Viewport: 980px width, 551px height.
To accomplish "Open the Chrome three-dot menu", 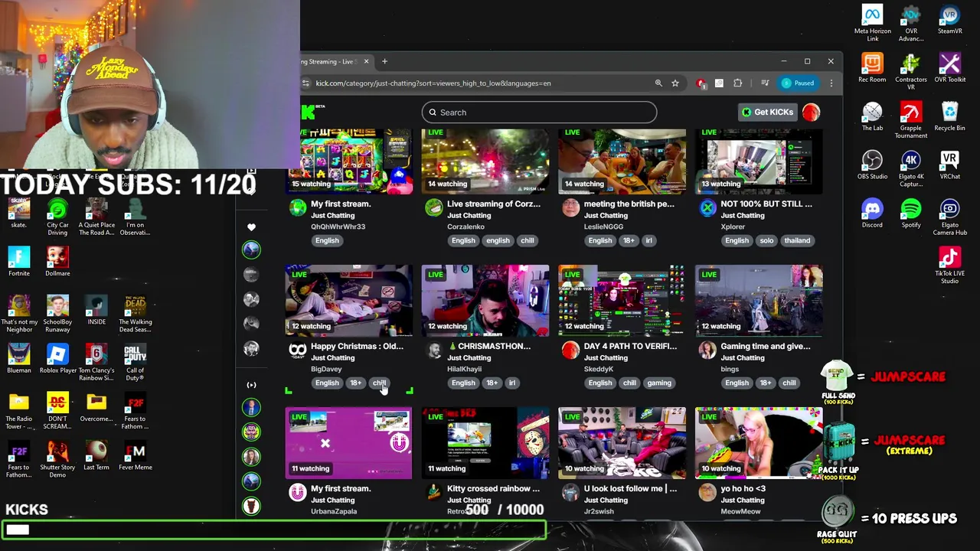I will click(x=831, y=83).
